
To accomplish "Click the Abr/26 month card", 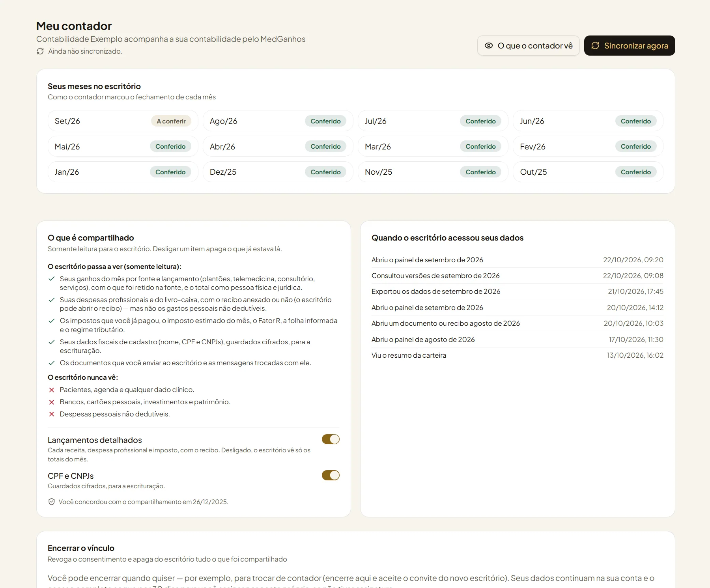I will click(278, 146).
